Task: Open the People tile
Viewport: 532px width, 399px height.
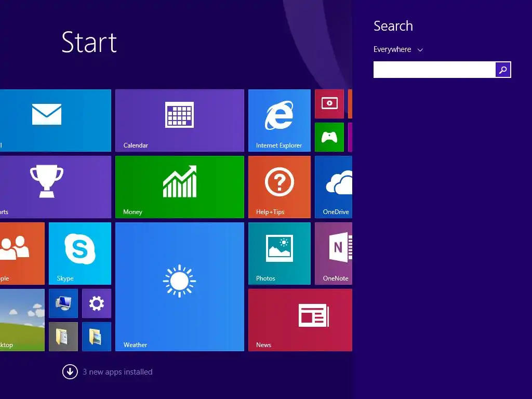Action: click(22, 254)
